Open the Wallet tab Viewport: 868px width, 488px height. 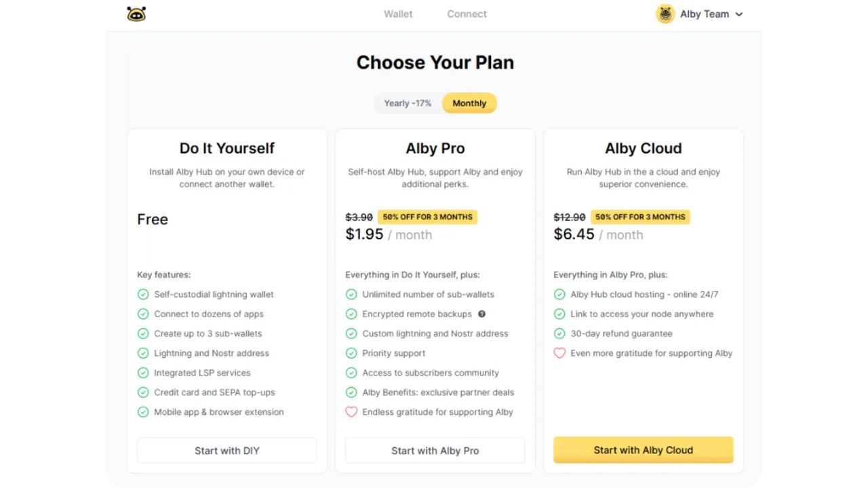[x=398, y=14]
